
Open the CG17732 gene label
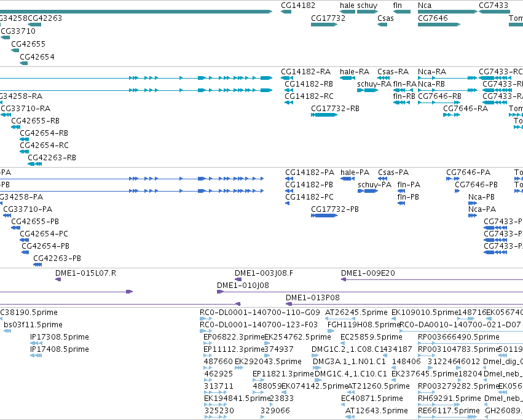pyautogui.click(x=328, y=18)
